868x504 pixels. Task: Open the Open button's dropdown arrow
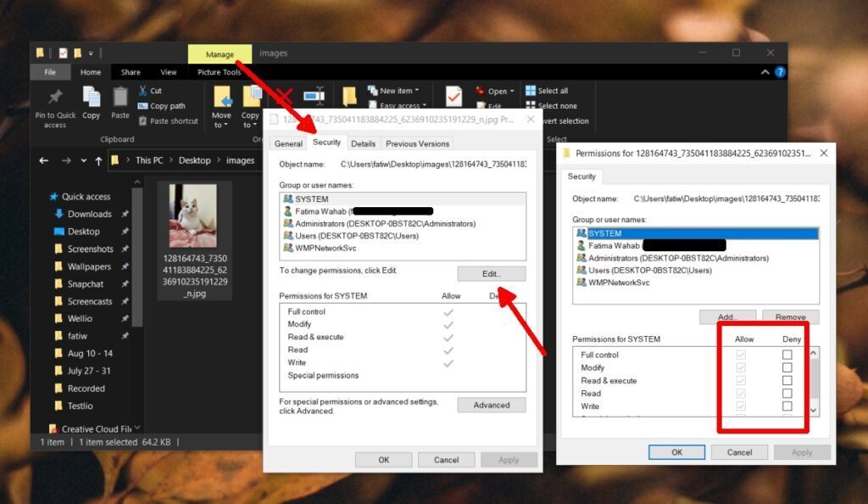(512, 90)
